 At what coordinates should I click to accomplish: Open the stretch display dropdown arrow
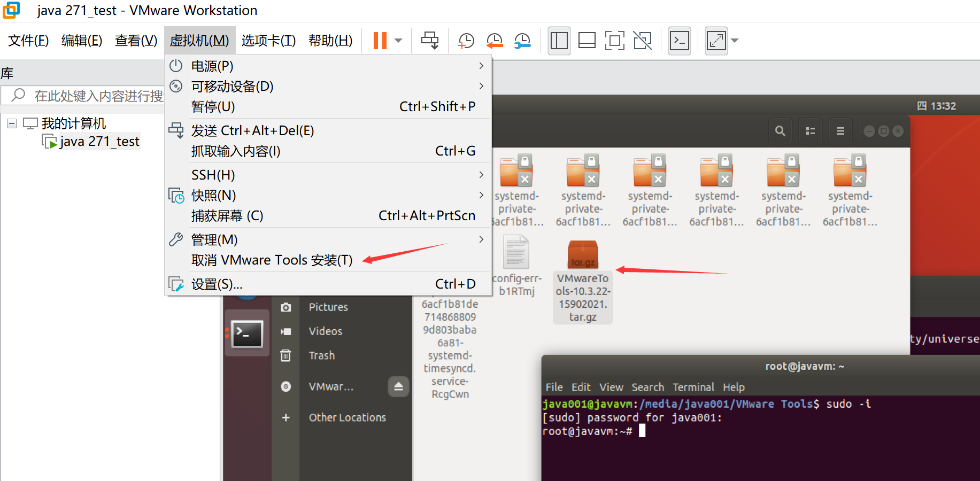[x=735, y=41]
